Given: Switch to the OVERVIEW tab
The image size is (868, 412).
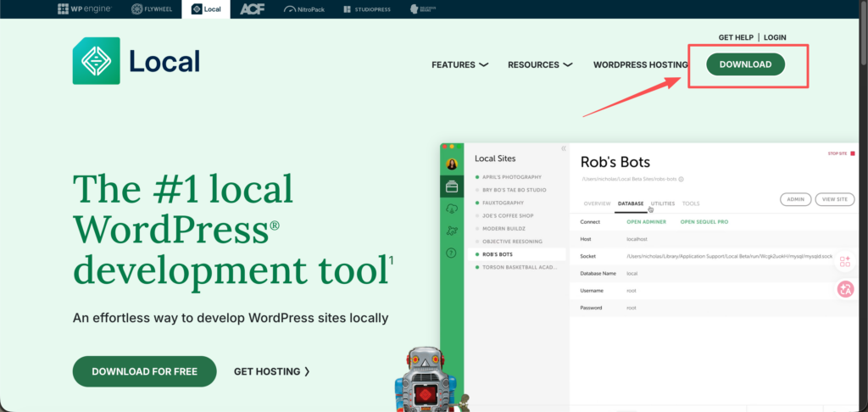Looking at the screenshot, I should 597,203.
